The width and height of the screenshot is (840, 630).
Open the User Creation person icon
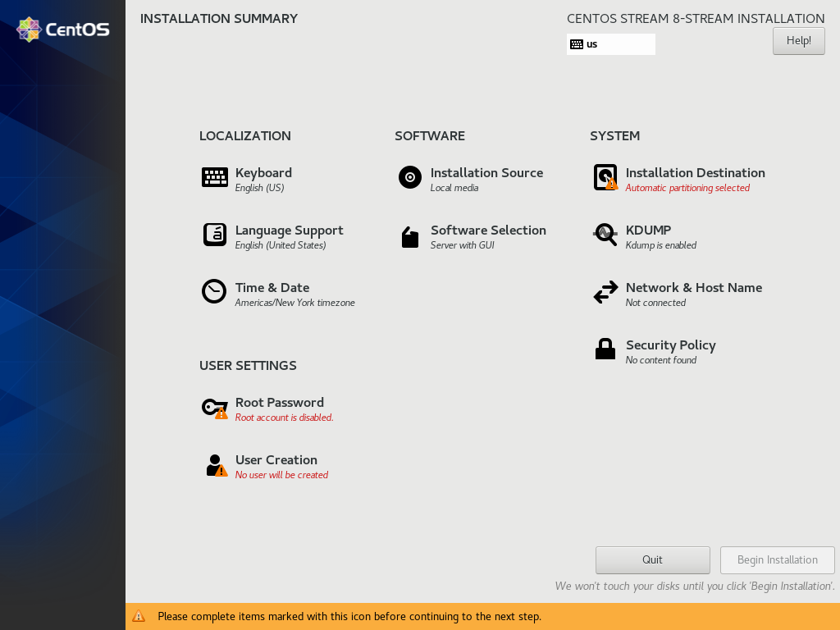coord(214,464)
